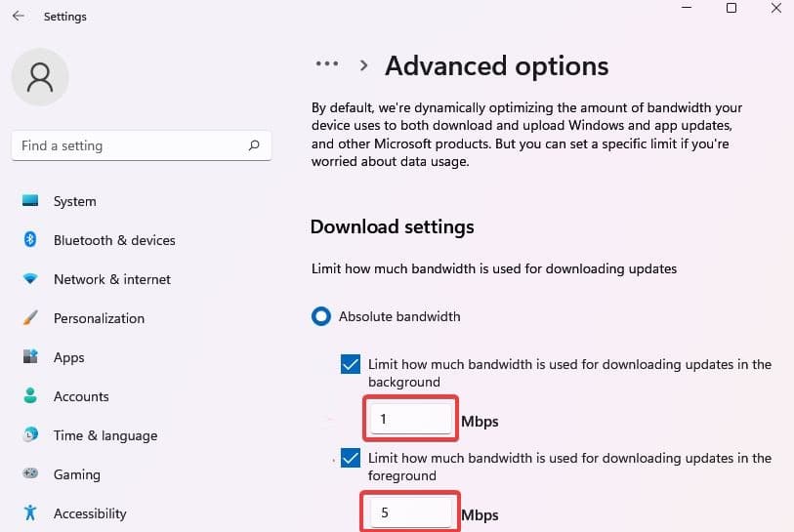Uncheck the background download limit checkbox
794x532 pixels.
click(x=351, y=364)
